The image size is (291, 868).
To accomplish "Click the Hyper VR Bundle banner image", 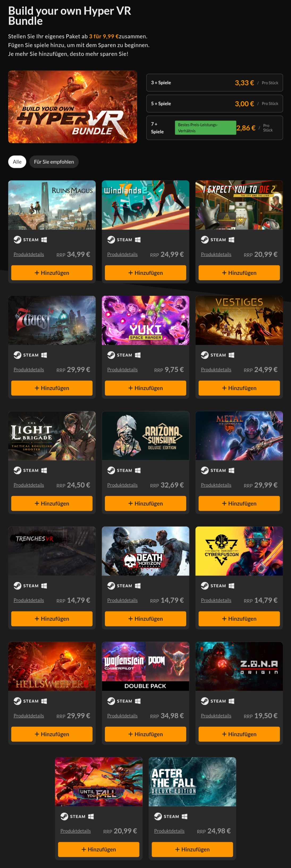I will coord(73,107).
